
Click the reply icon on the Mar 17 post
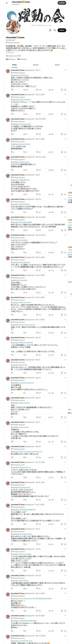12,90
